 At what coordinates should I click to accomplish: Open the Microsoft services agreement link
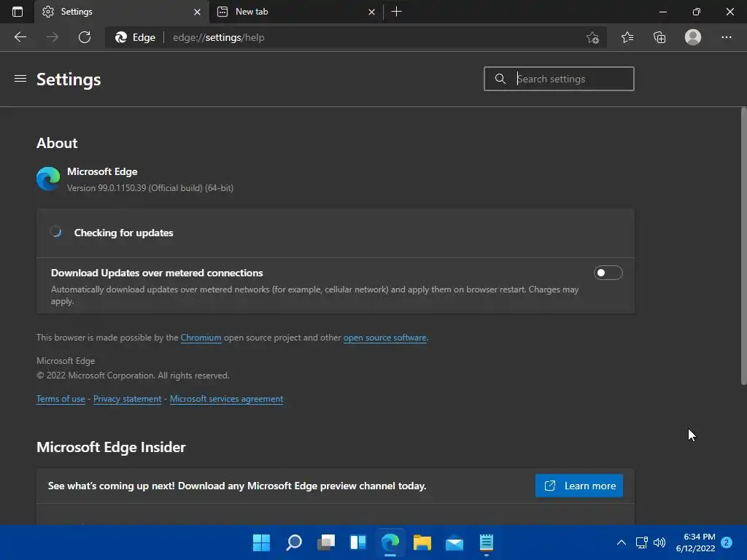pos(226,399)
